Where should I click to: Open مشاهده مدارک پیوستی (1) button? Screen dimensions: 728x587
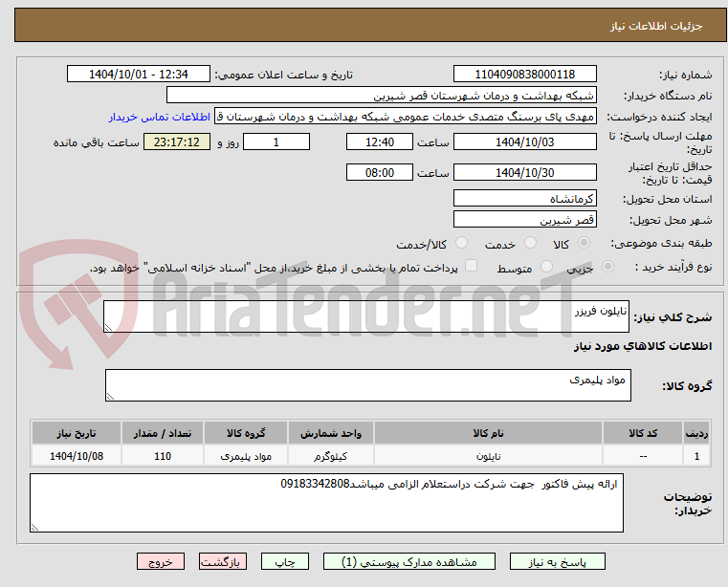[409, 561]
